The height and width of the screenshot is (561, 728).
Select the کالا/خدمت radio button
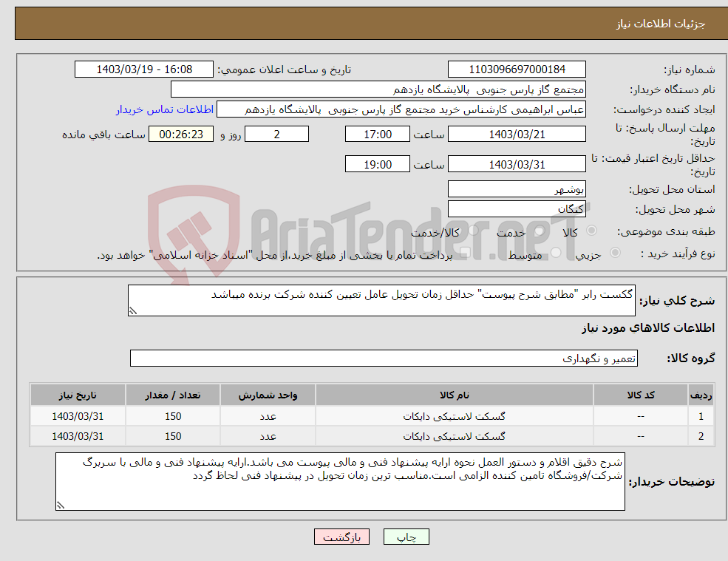pos(472,231)
